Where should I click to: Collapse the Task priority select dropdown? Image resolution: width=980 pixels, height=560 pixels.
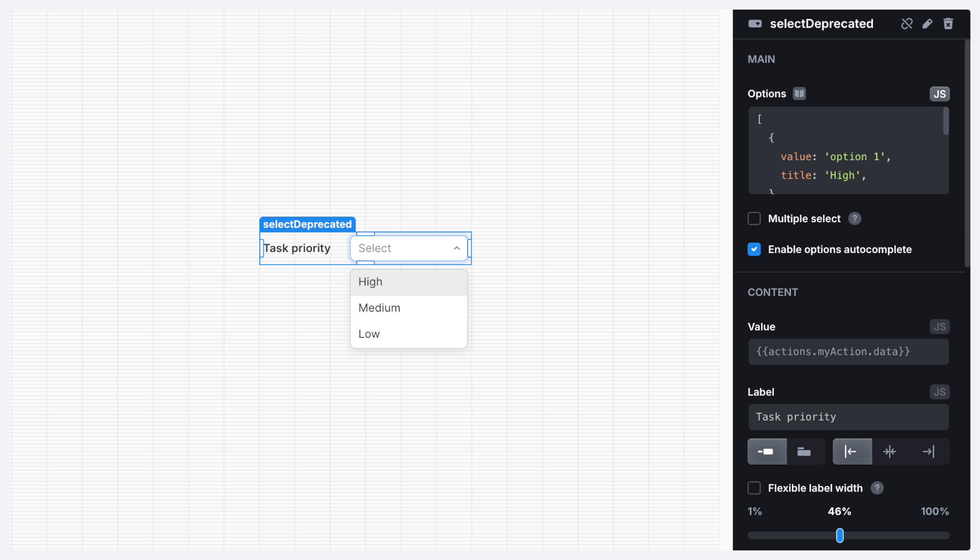point(456,248)
